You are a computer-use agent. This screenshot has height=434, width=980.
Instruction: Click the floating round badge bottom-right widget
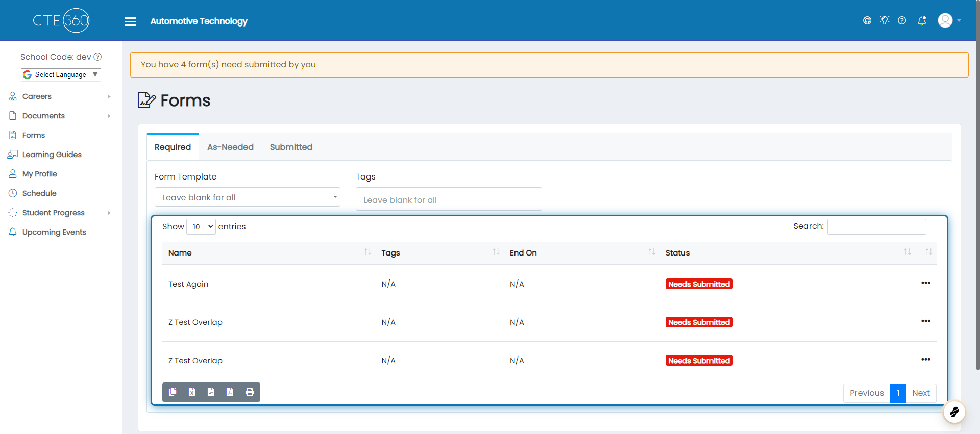pos(954,412)
